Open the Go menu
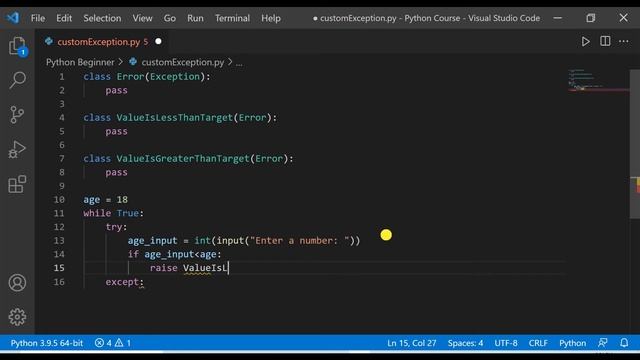Screen dimensions: 640x360 [x=170, y=18]
